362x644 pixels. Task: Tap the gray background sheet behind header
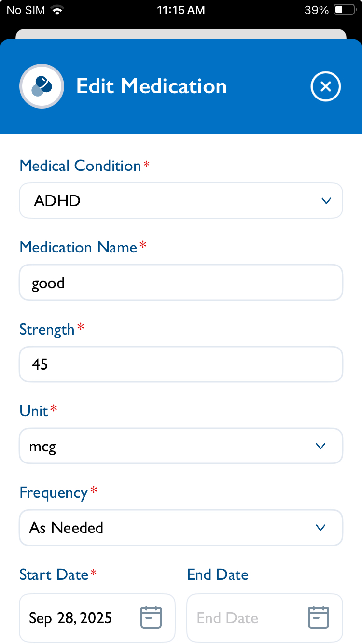[x=181, y=34]
